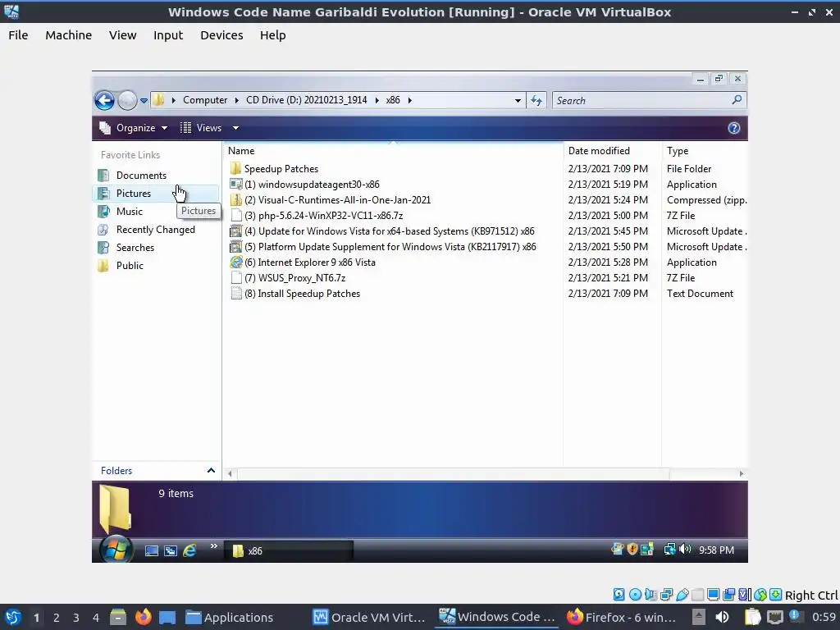Open Documents favorite link
Viewport: 840px width, 630px height.
(141, 176)
